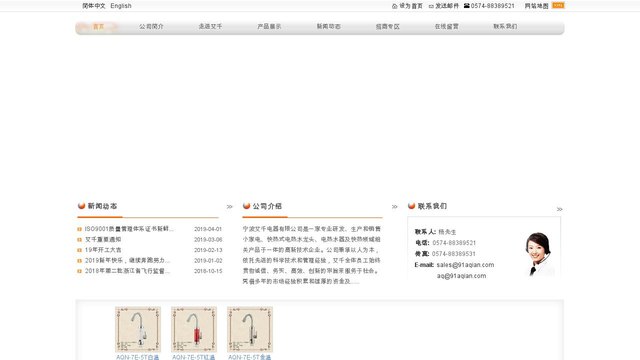Go to 首页 home tab
The width and height of the screenshot is (640, 360).
pos(98,27)
